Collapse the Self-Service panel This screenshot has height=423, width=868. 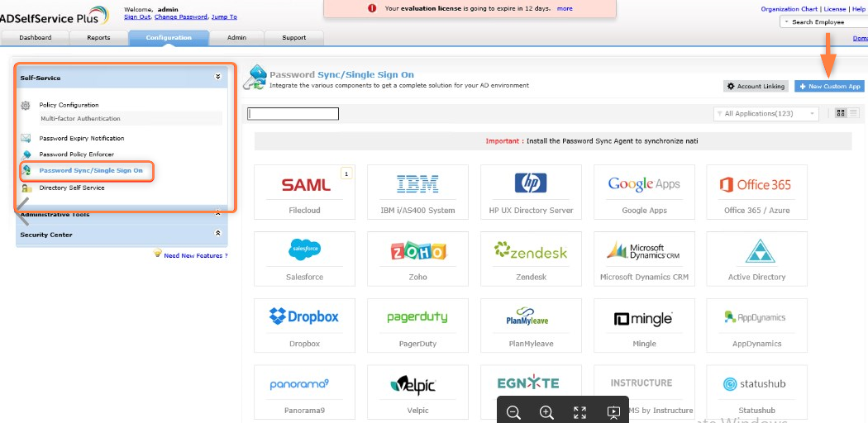pos(217,78)
